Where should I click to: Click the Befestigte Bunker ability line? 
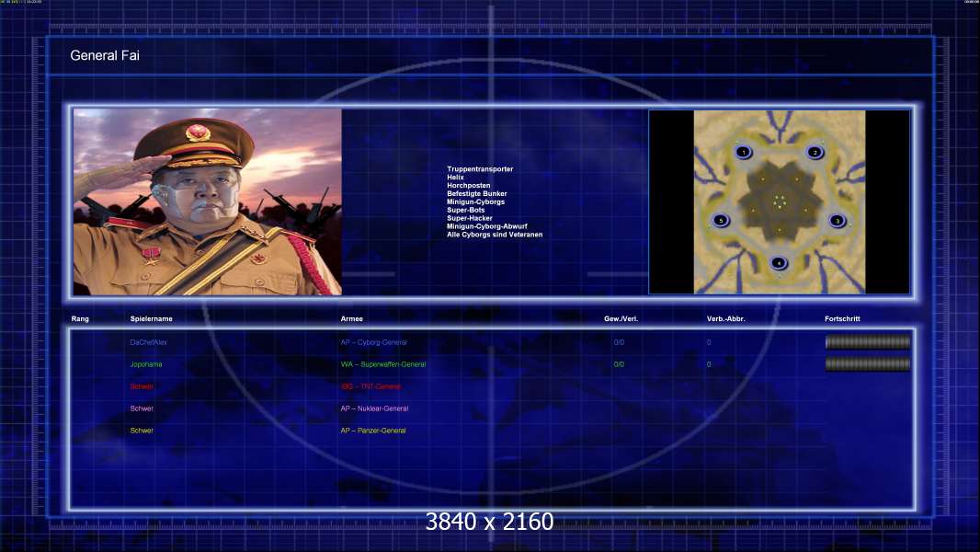pyautogui.click(x=477, y=193)
